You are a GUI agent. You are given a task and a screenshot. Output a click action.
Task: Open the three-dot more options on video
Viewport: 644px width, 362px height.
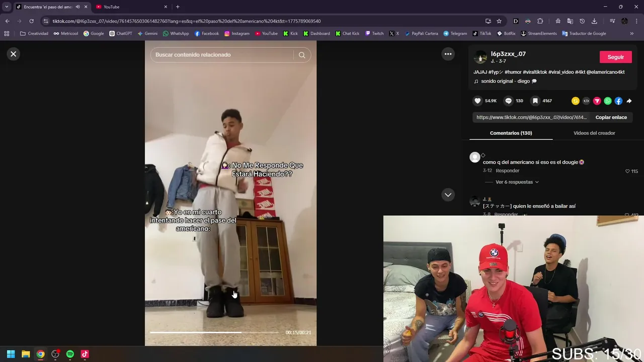click(448, 54)
